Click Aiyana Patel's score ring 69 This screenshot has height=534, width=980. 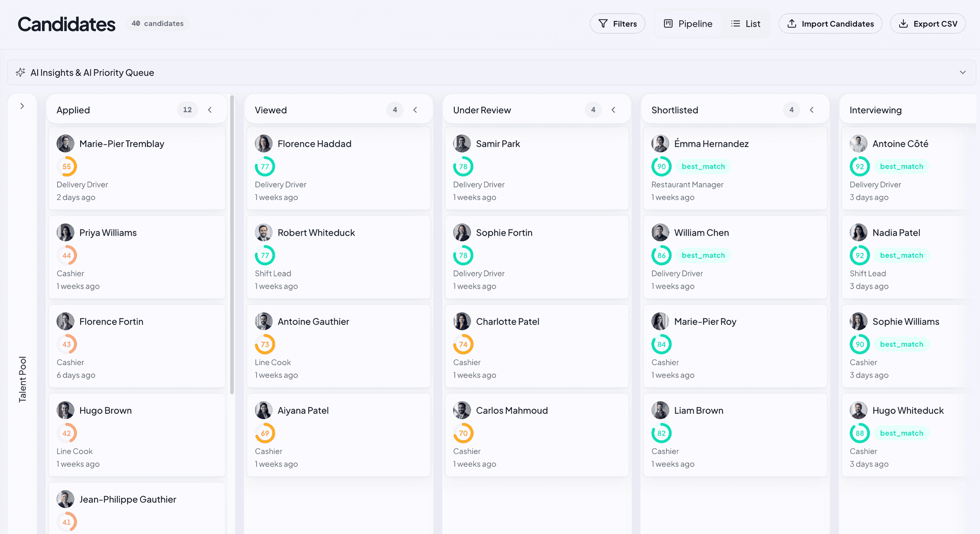click(265, 434)
